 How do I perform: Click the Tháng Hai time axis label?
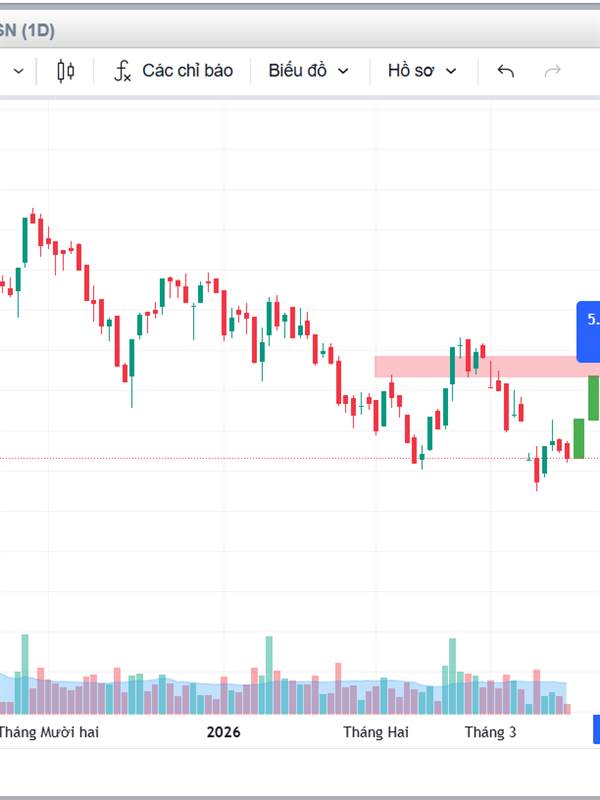click(376, 732)
